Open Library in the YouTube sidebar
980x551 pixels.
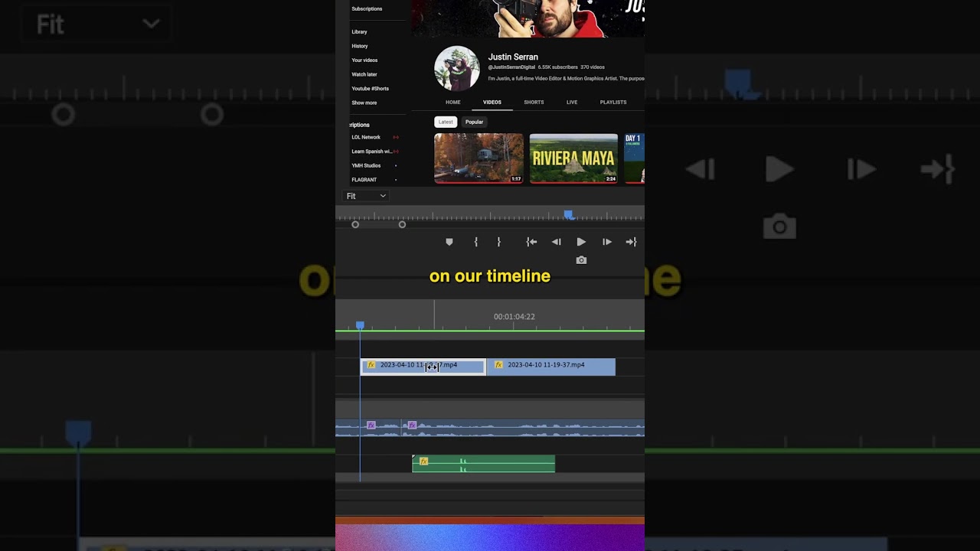359,32
